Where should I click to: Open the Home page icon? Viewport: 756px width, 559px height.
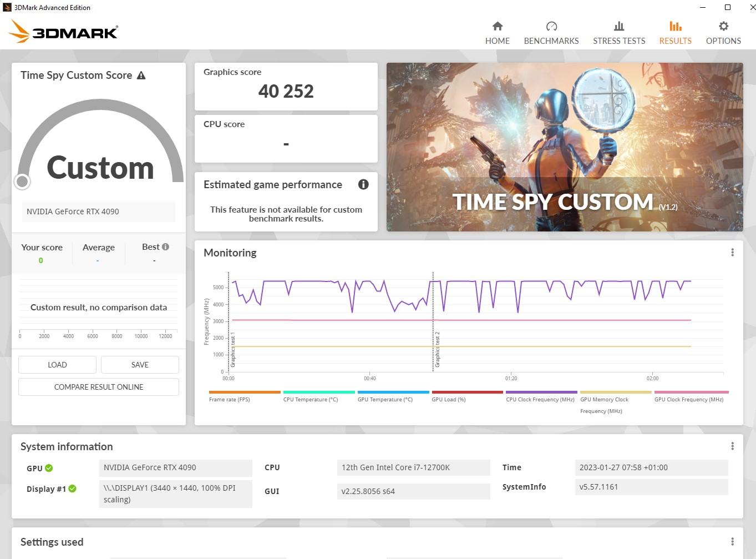point(498,26)
